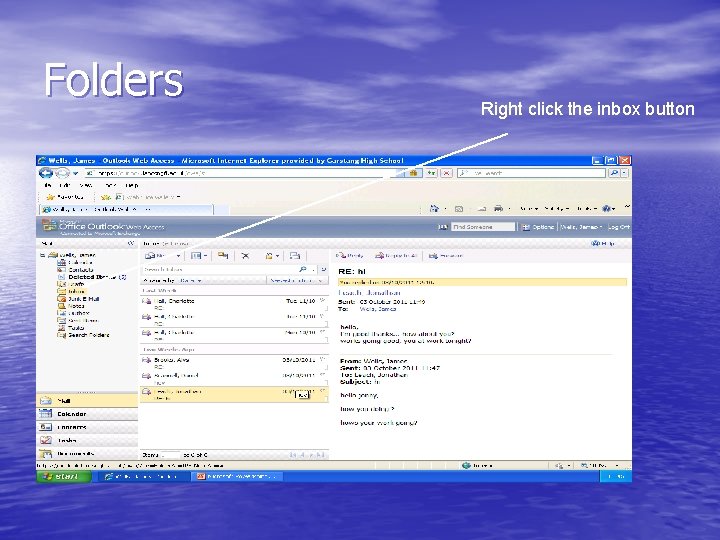Click recipient Wells, James in To line
This screenshot has height=540, width=720.
click(x=378, y=309)
